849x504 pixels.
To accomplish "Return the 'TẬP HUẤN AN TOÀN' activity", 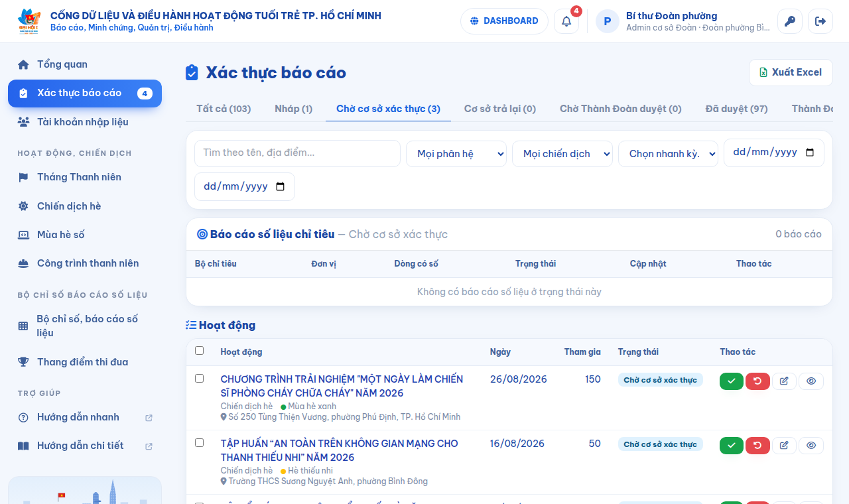I will point(757,445).
